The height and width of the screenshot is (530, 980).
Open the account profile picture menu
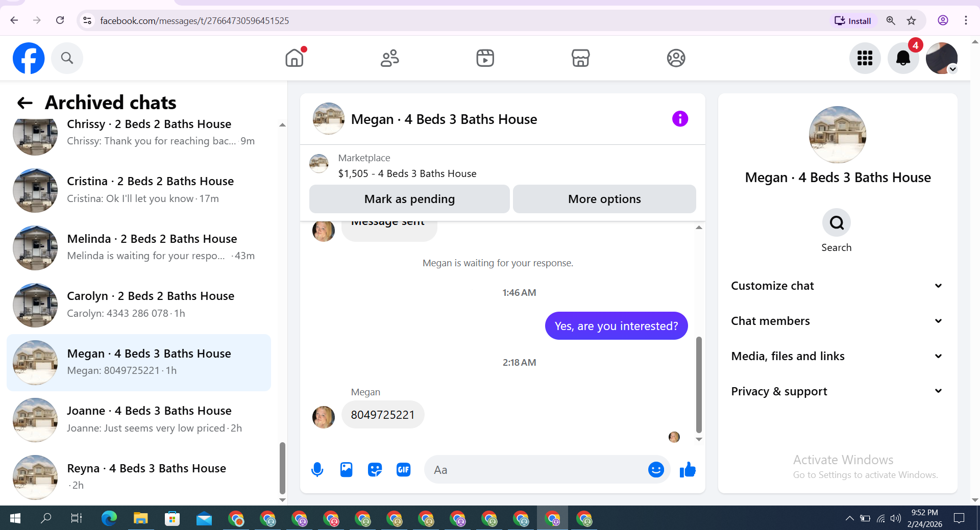[942, 58]
